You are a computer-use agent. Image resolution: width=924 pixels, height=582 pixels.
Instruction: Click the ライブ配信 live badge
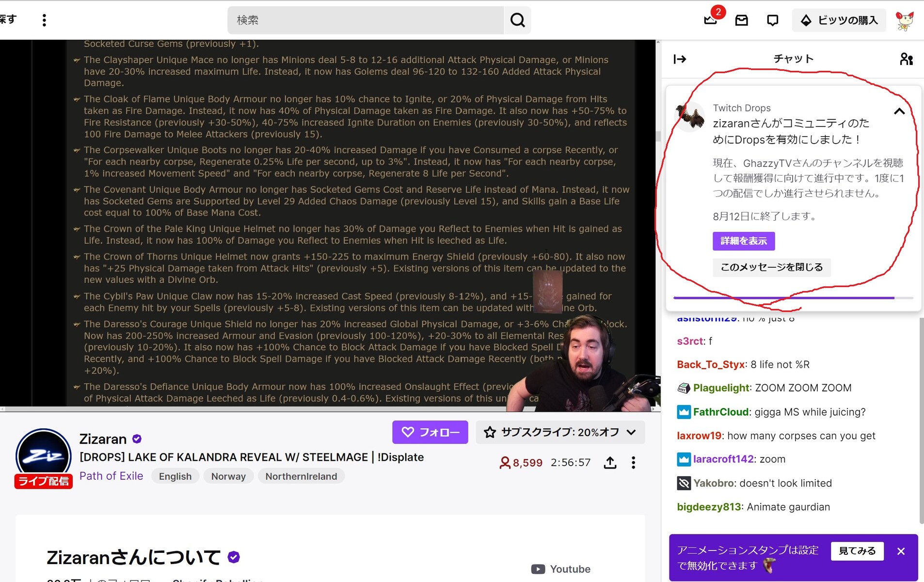[x=44, y=481]
